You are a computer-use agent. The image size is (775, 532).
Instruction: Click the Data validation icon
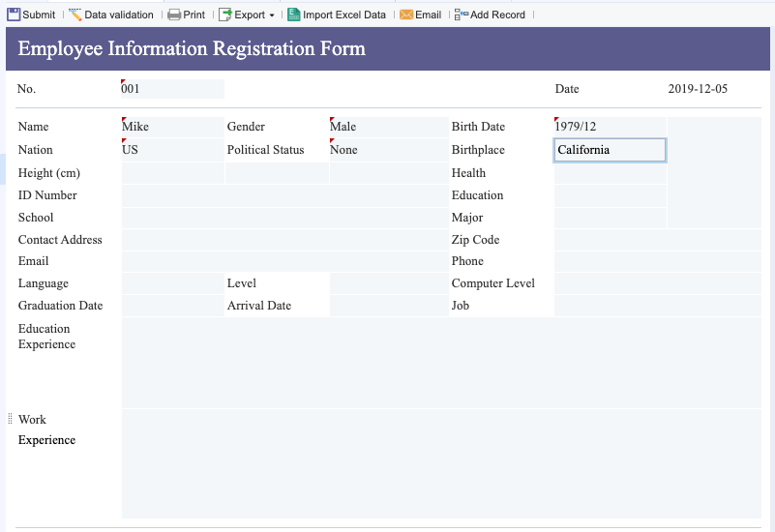pyautogui.click(x=75, y=15)
